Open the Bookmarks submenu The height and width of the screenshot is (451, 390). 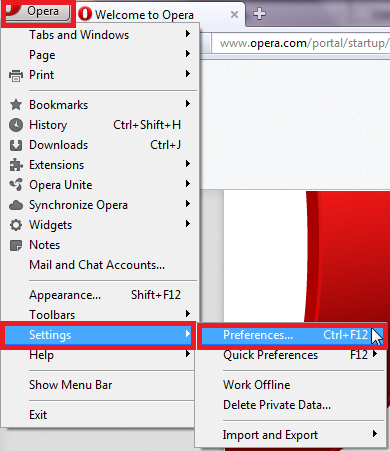(100, 105)
